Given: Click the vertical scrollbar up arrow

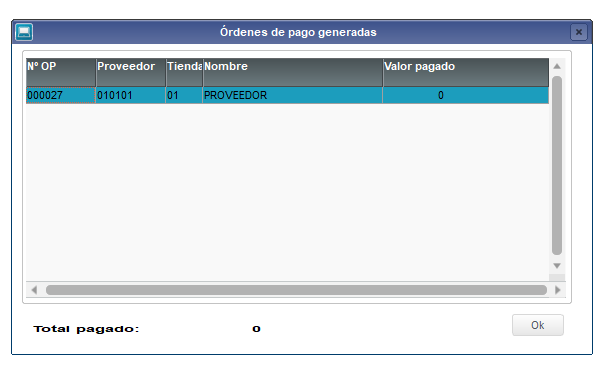Looking at the screenshot, I should (x=557, y=66).
